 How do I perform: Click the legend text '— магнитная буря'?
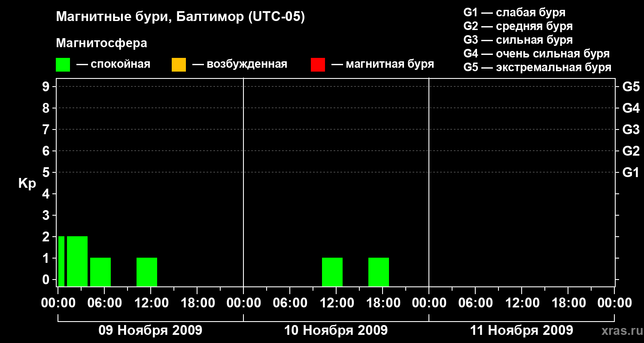pyautogui.click(x=383, y=65)
